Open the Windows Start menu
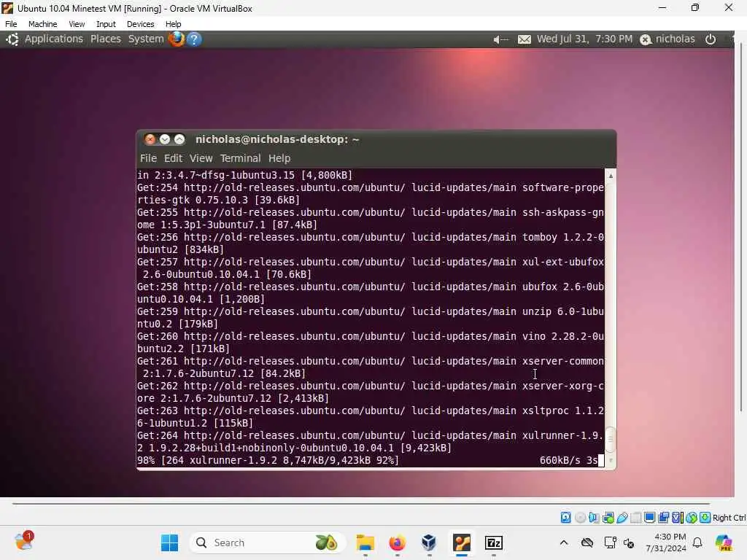The height and width of the screenshot is (560, 747). pos(169,542)
